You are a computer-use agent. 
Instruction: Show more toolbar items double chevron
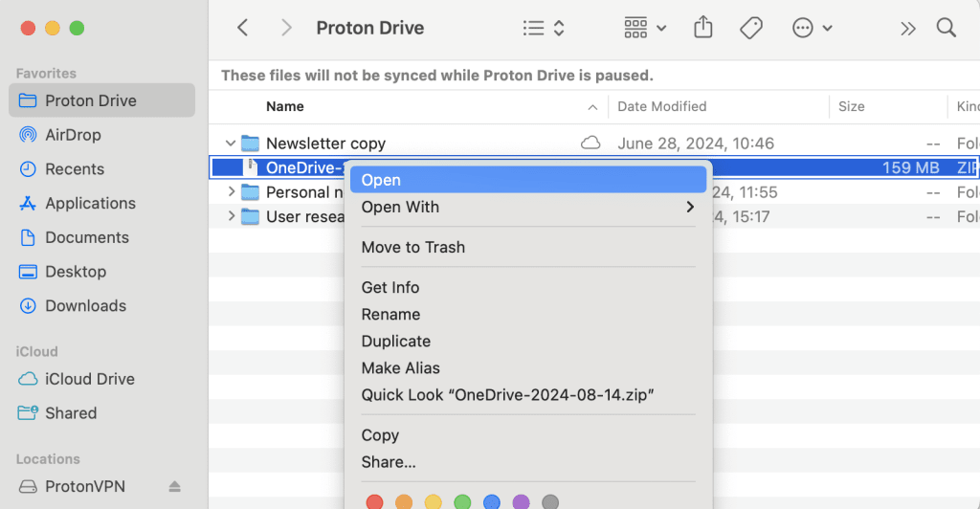(907, 29)
